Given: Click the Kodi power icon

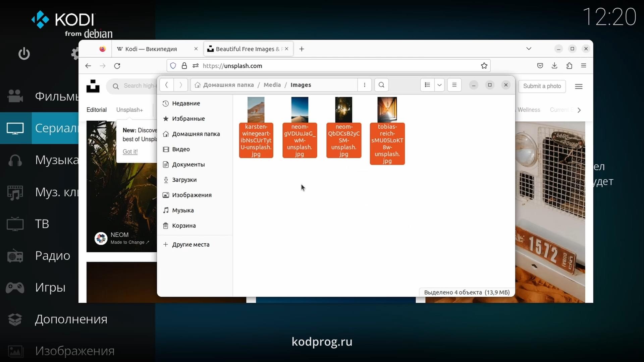Looking at the screenshot, I should click(24, 54).
